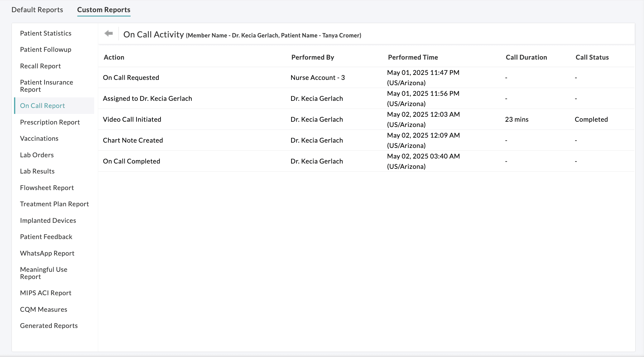This screenshot has height=357, width=644.
Task: Click the back arrow icon
Action: tap(108, 33)
